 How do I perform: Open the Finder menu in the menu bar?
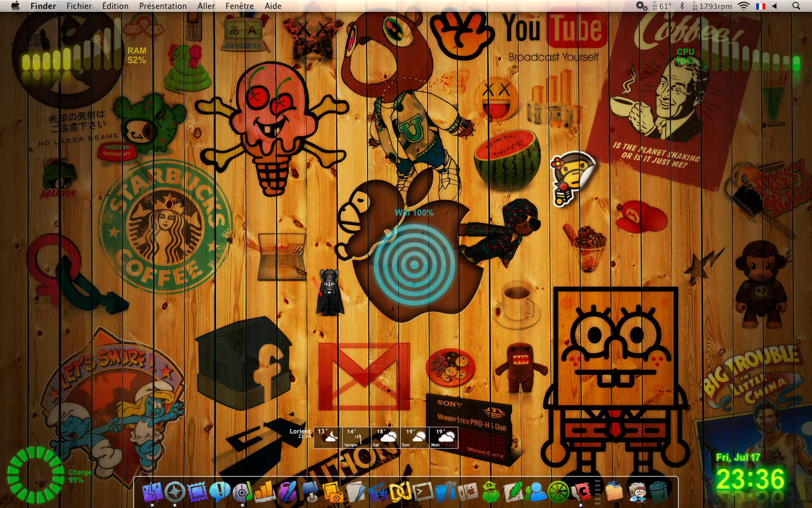point(43,6)
